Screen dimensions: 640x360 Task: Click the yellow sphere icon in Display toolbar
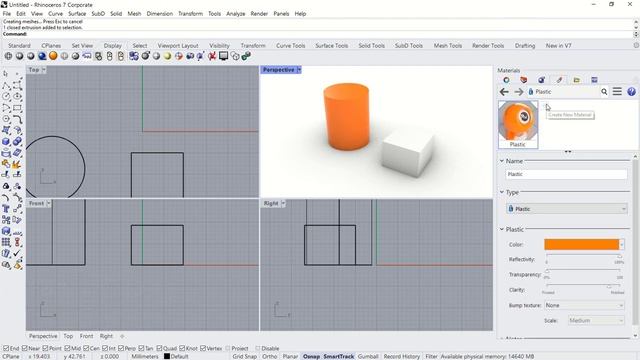click(167, 56)
